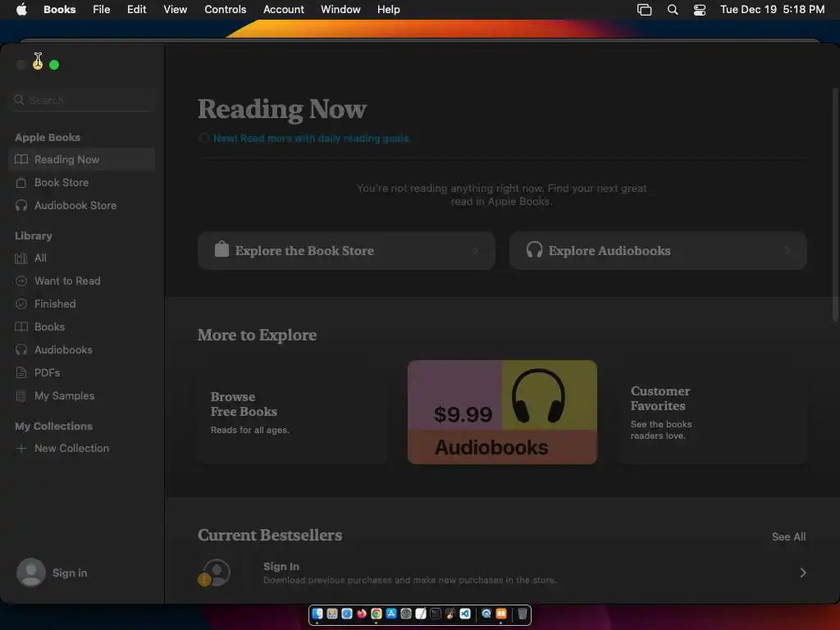Expand the Sign In row chevron
840x630 pixels.
[x=802, y=573]
